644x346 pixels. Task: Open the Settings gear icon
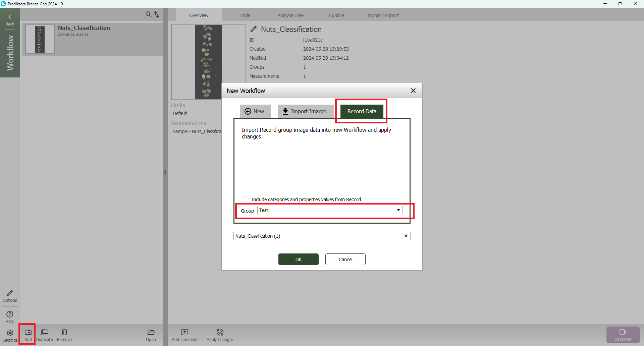tap(10, 333)
